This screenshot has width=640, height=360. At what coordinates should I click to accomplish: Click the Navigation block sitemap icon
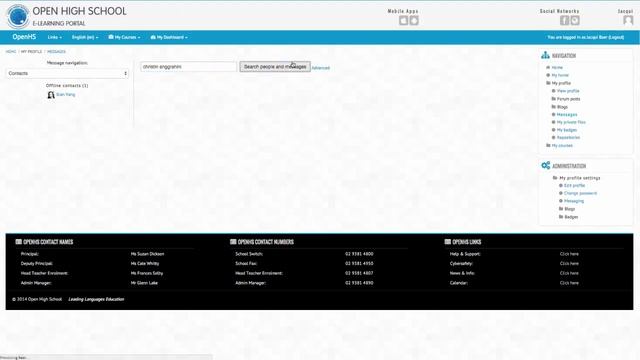pyautogui.click(x=545, y=55)
